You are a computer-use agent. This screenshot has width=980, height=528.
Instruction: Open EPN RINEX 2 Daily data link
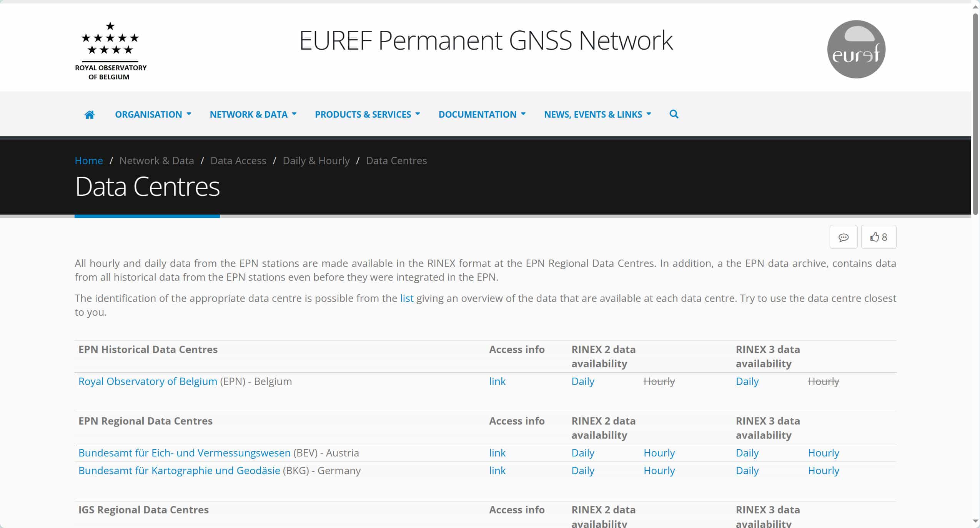click(582, 381)
